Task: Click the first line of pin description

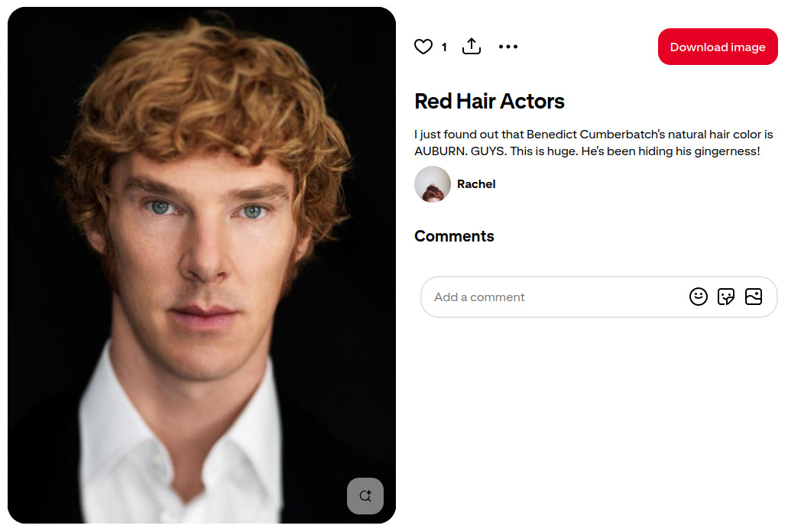Action: tap(594, 135)
